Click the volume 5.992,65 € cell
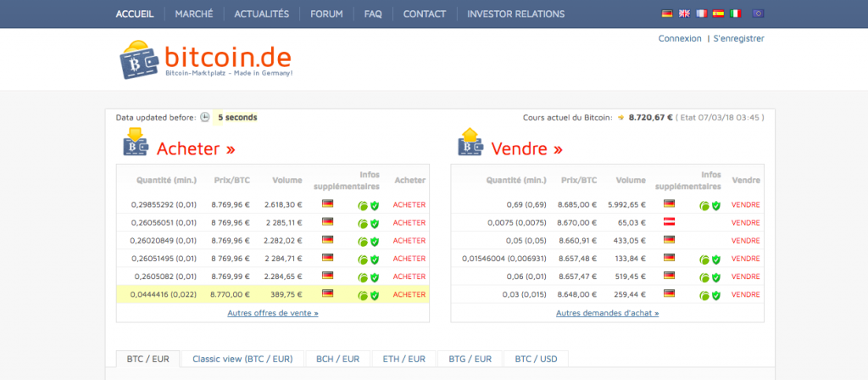 click(x=626, y=204)
